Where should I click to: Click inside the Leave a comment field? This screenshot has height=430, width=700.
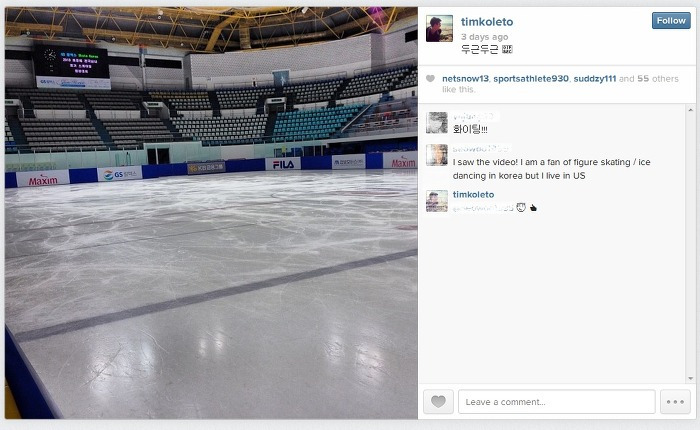[x=557, y=401]
